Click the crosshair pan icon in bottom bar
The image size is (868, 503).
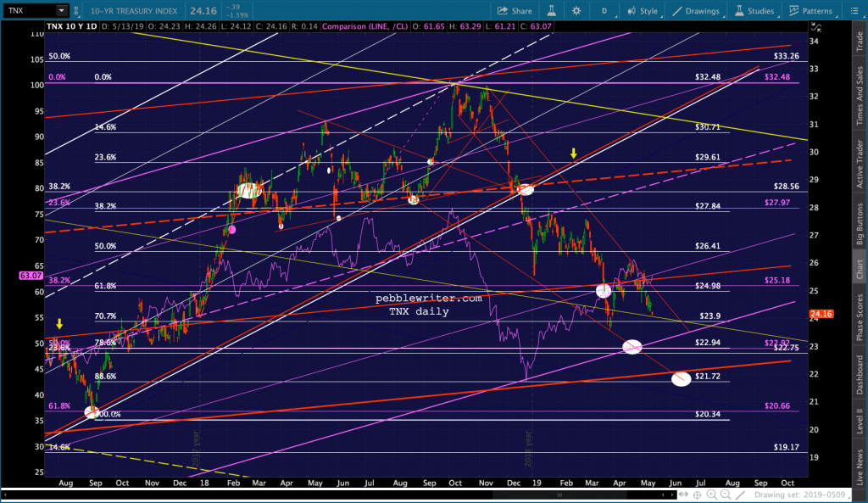tap(698, 495)
